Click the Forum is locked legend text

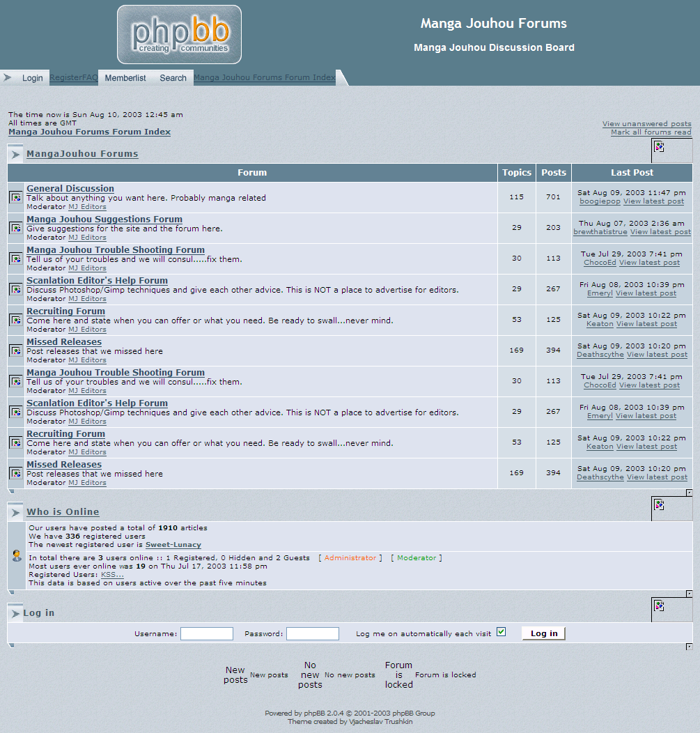tap(445, 675)
